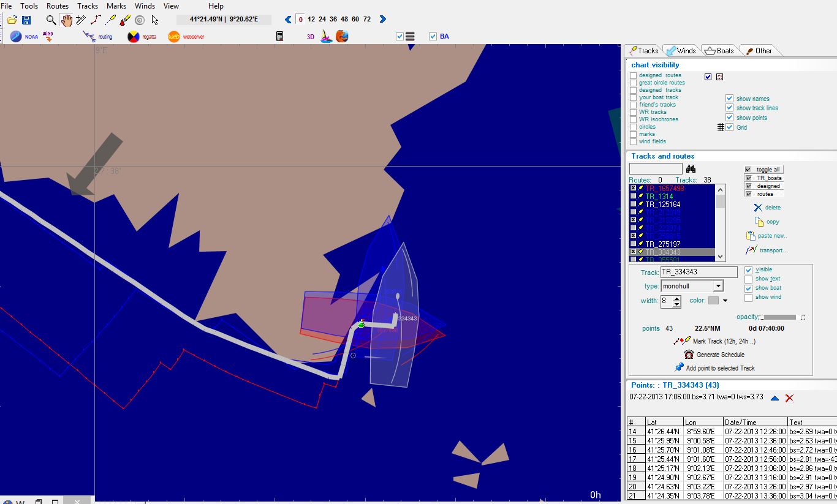Open the regatta module

tap(142, 37)
